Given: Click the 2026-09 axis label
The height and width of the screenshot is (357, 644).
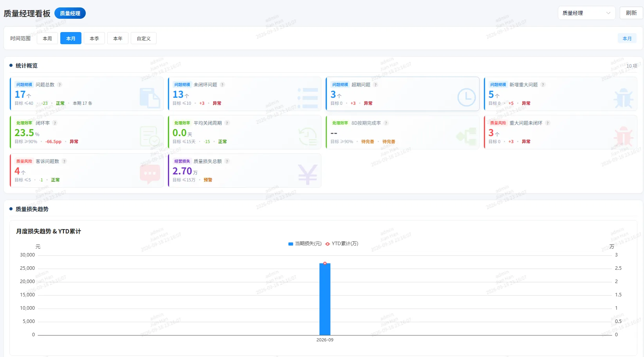Looking at the screenshot, I should pos(325,340).
